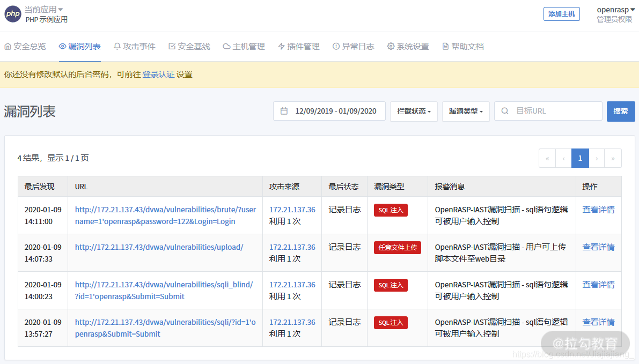
Task: Click the calendar icon in the date range field
Action: (284, 111)
